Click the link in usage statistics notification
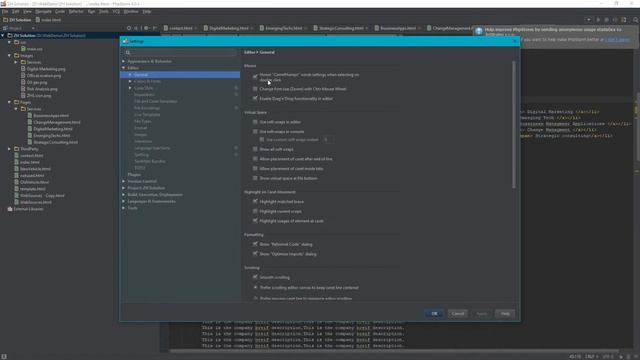 coord(617,40)
